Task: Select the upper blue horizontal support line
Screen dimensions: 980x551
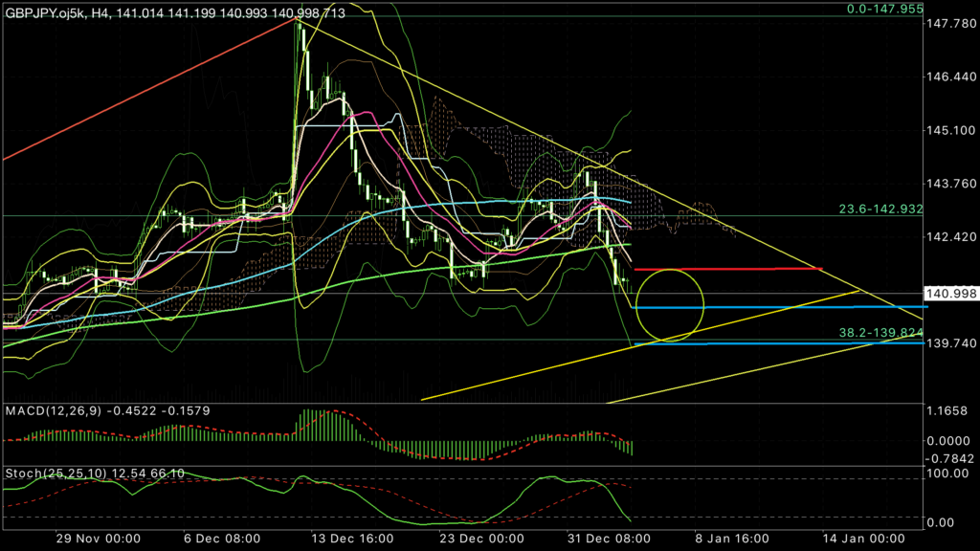Action: (781, 307)
